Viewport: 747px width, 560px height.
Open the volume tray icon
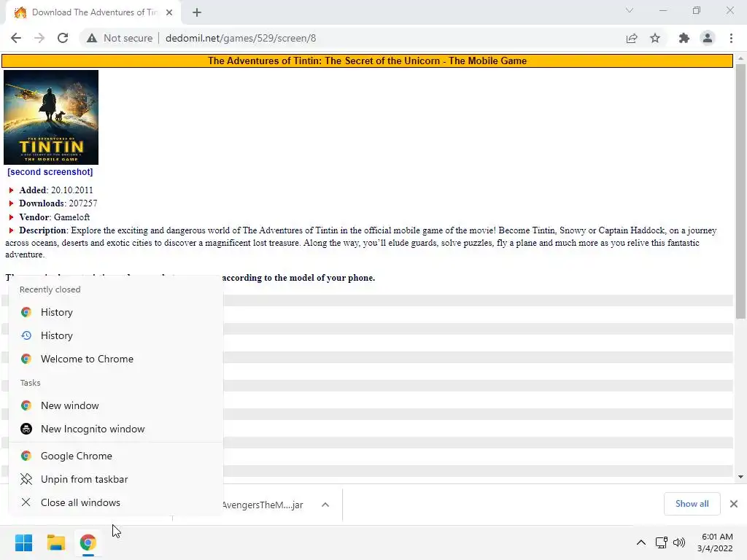(679, 542)
